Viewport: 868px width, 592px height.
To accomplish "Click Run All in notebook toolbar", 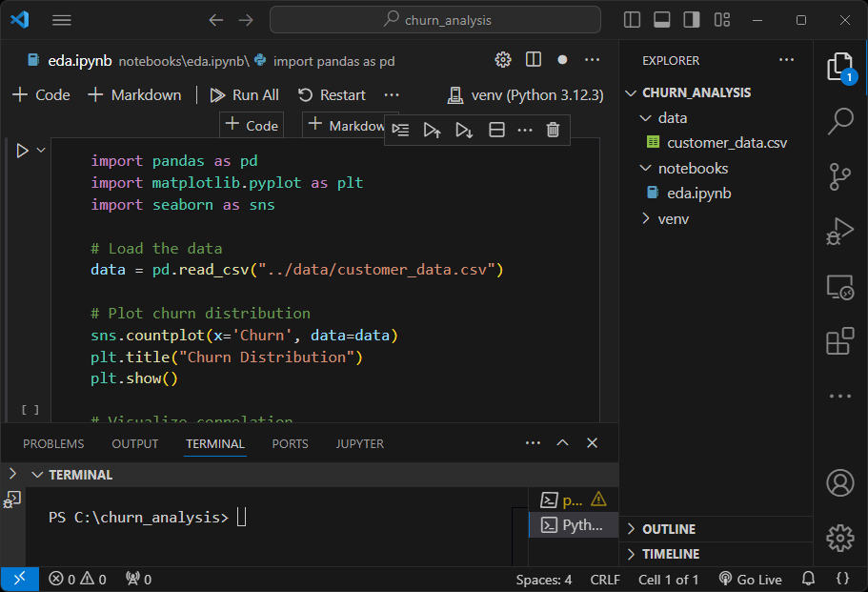I will point(244,94).
